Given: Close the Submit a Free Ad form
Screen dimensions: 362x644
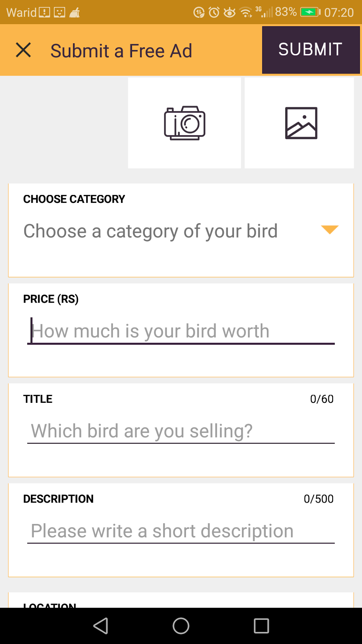Looking at the screenshot, I should point(23,50).
